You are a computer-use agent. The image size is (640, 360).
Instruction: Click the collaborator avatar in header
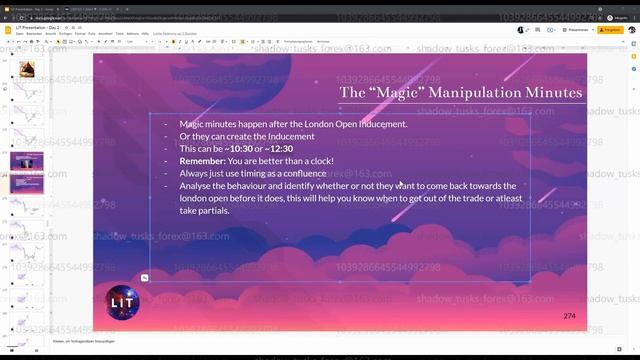click(520, 30)
